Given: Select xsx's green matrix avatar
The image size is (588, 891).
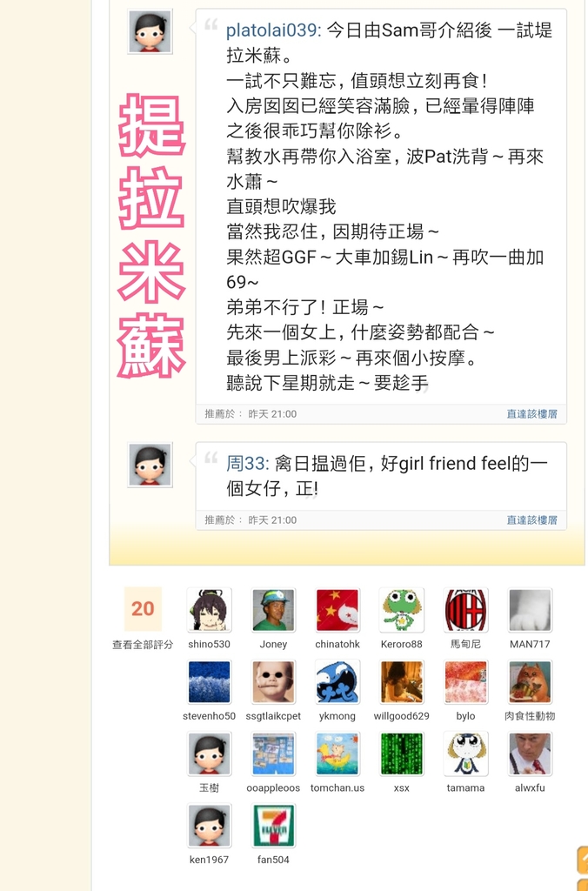Looking at the screenshot, I should (x=402, y=754).
